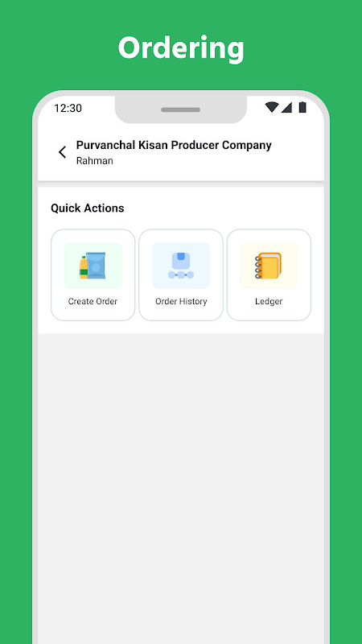Click the empty gray content area
Screen dimensions: 362x644
(x=181, y=489)
